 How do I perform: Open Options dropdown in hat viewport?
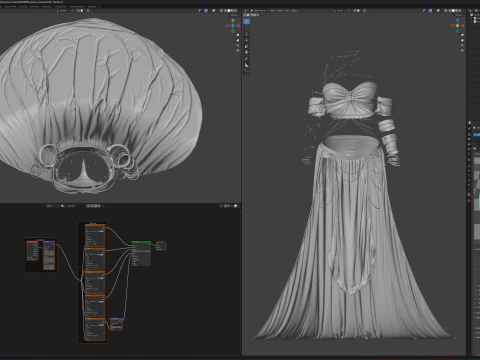[234, 15]
